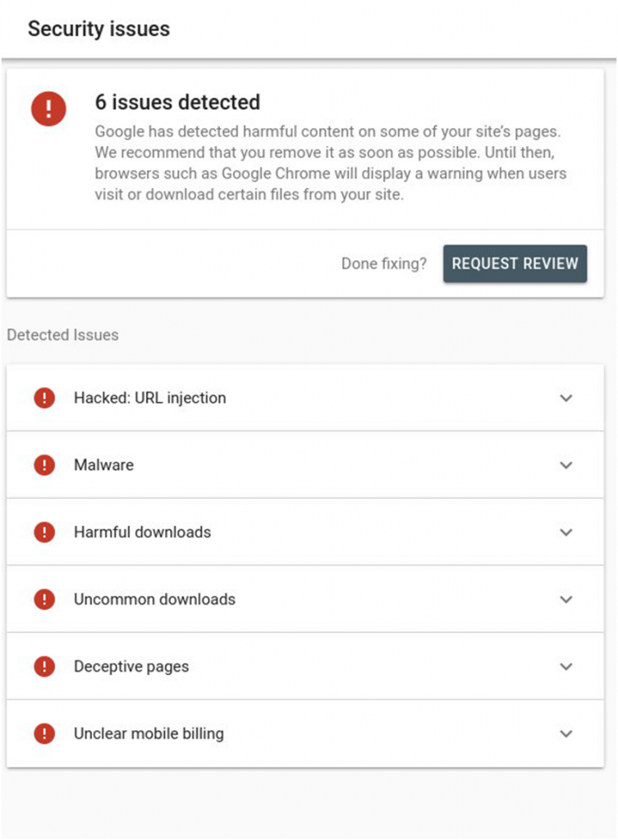Open the Unclear mobile billing details

(x=565, y=733)
